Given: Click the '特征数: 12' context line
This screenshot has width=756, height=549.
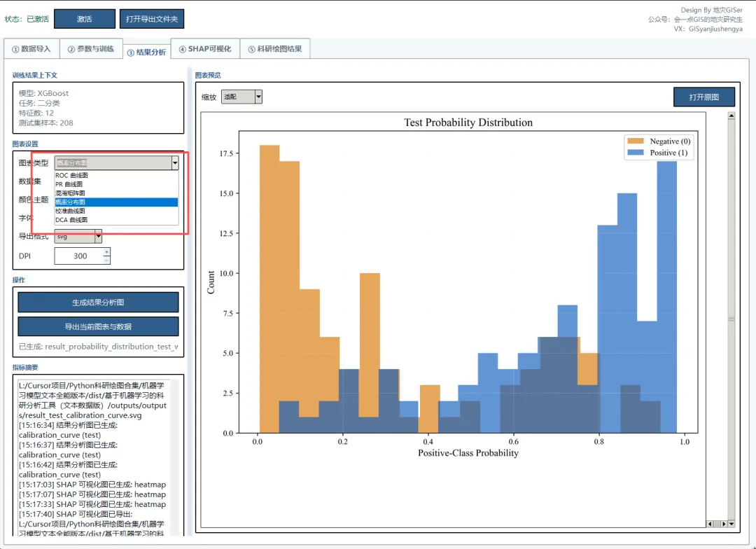Looking at the screenshot, I should 36,113.
